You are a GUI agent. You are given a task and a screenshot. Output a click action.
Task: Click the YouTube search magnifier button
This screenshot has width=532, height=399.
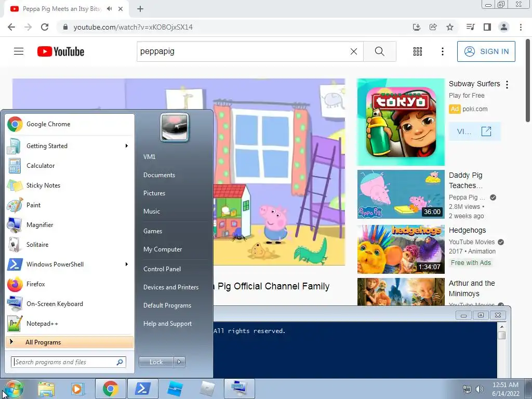tap(380, 51)
